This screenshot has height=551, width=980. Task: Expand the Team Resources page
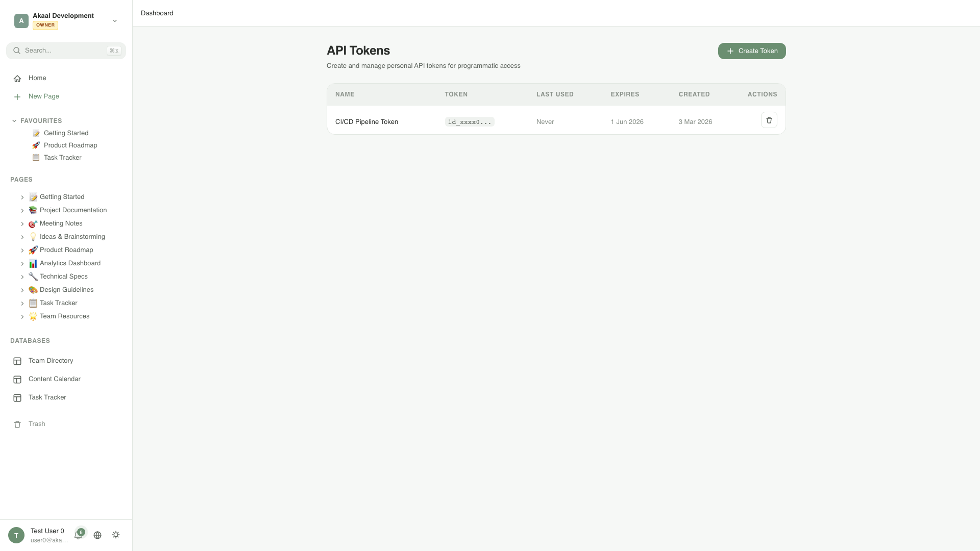[x=22, y=316]
